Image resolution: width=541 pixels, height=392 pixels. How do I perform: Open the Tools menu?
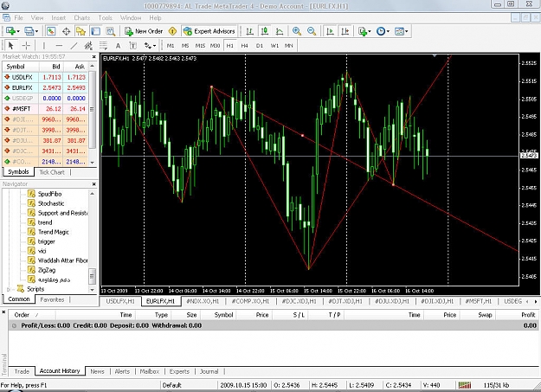click(x=106, y=17)
